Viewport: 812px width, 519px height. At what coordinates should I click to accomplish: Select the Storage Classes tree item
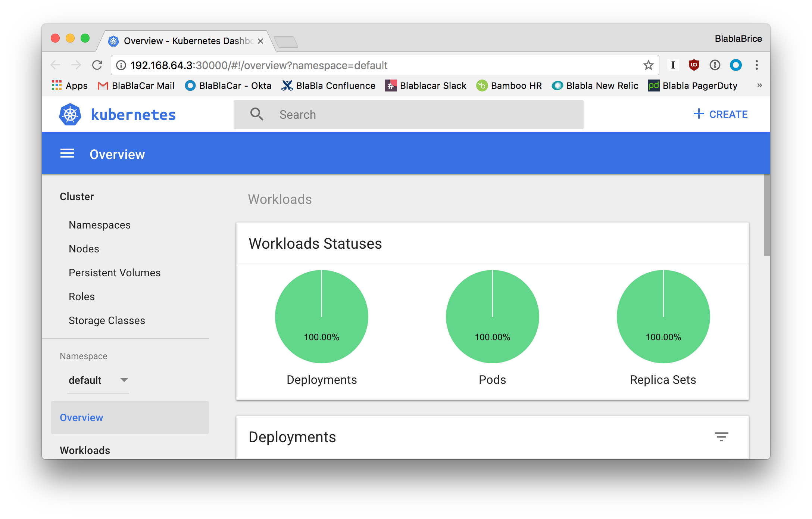(x=107, y=320)
